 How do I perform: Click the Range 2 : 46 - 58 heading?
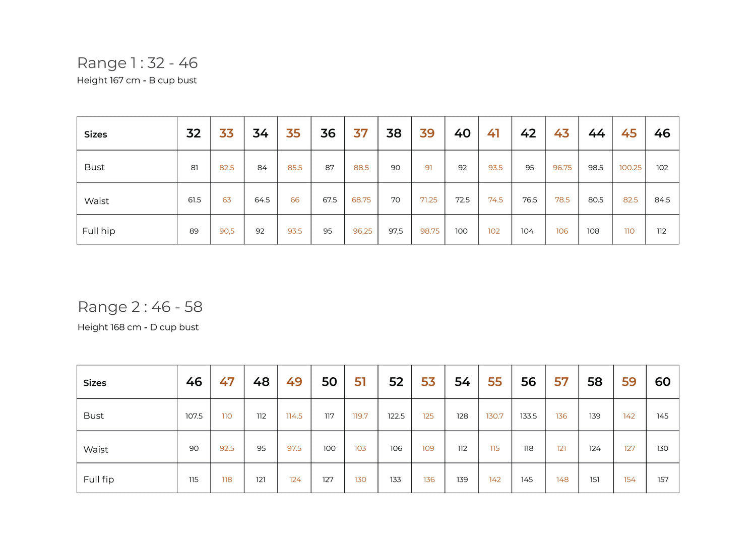click(140, 307)
